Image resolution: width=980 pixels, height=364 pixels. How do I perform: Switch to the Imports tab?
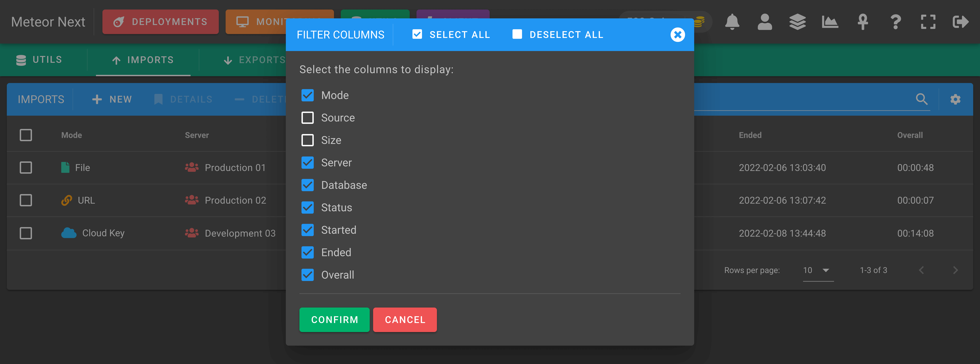click(x=143, y=60)
